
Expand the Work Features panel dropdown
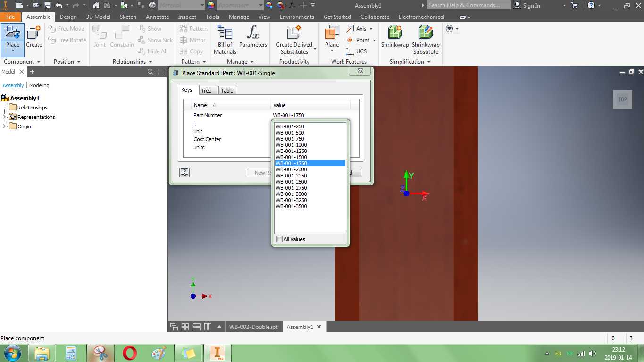point(349,62)
